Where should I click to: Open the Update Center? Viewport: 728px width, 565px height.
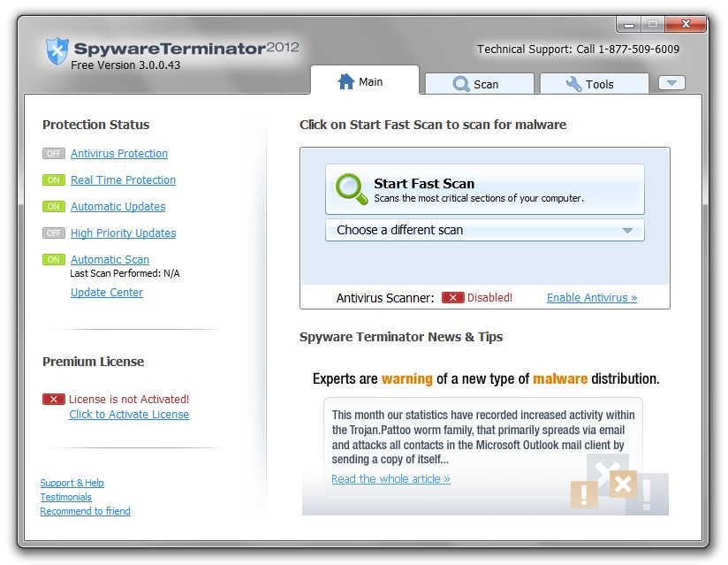point(106,292)
